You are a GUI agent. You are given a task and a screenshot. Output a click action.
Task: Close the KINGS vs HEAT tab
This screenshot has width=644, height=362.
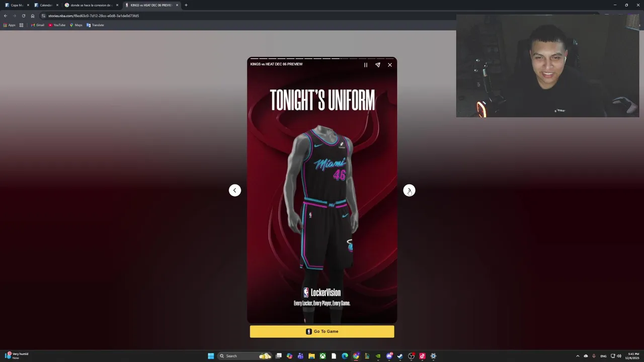tap(177, 5)
